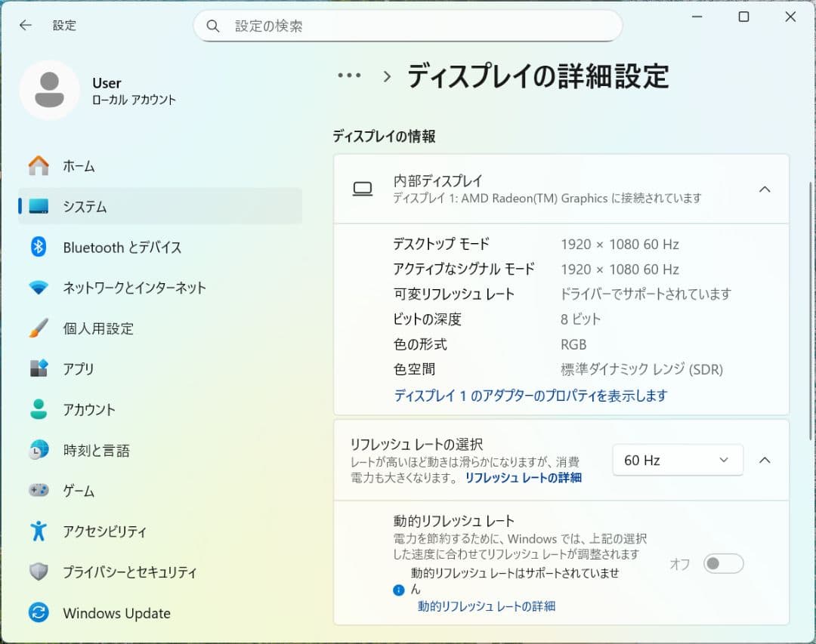Open 個人用設定 settings

[106, 328]
